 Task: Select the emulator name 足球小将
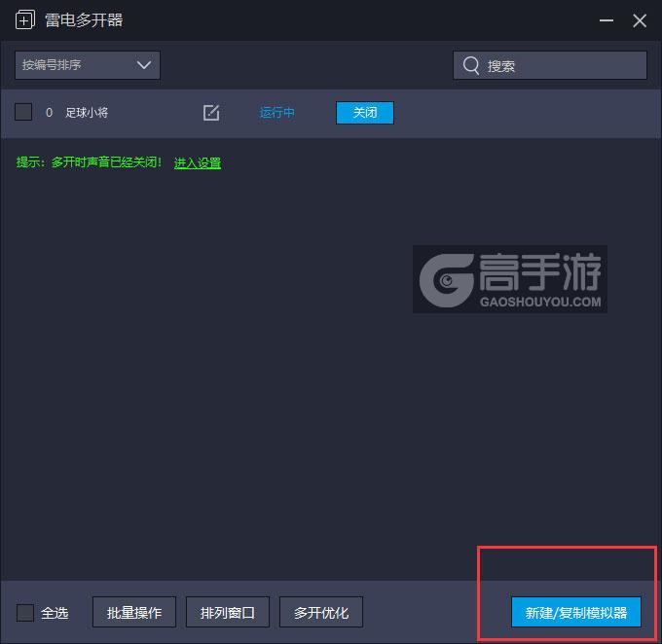[87, 112]
